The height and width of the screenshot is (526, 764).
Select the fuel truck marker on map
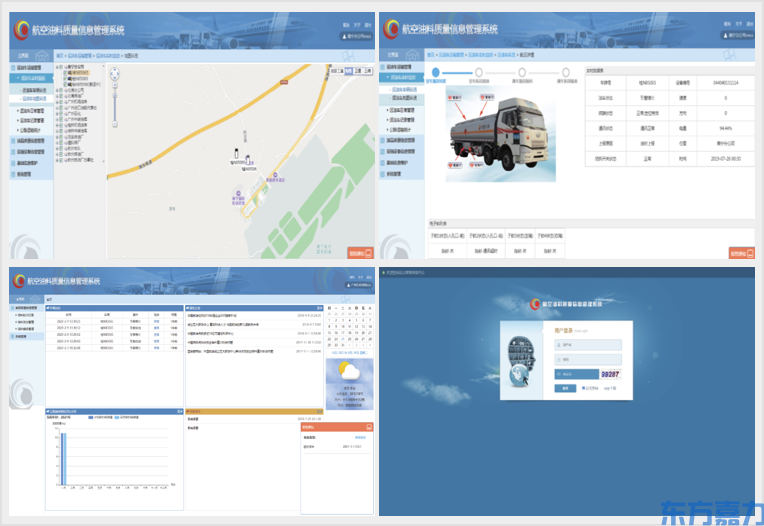click(x=237, y=154)
